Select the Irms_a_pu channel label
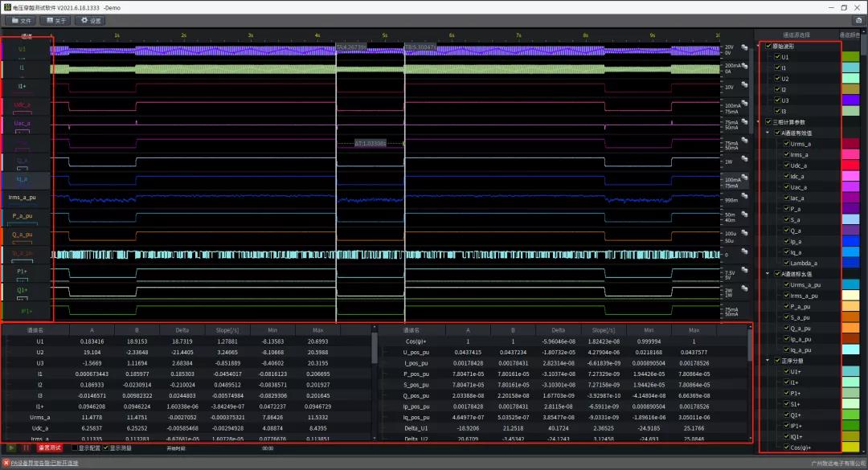The height and width of the screenshot is (470, 868). click(23, 197)
